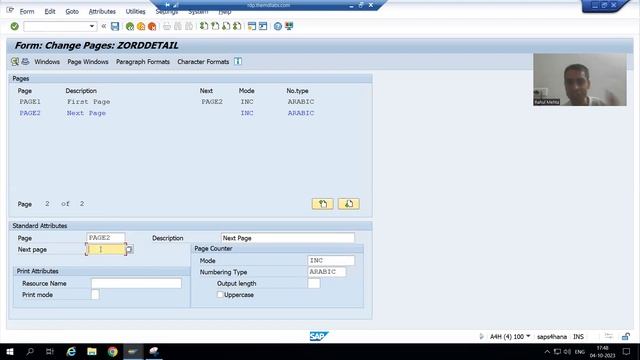640x360 pixels.
Task: Click the page-up button in Pages panel
Action: [322, 204]
